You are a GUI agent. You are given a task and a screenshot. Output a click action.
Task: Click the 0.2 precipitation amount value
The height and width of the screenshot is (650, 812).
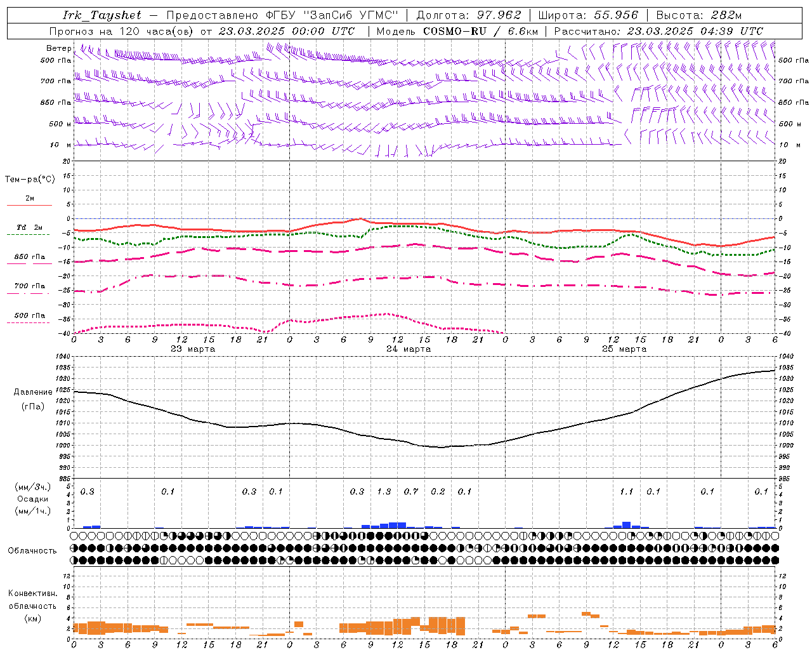[438, 491]
